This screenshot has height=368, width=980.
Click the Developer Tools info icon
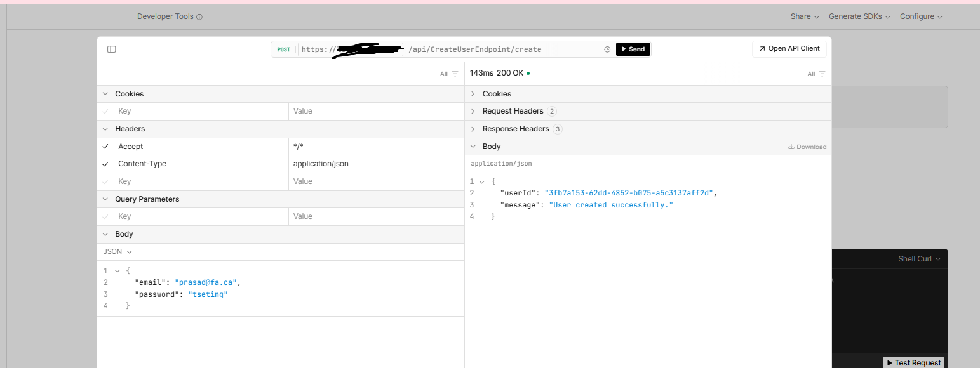coord(199,17)
